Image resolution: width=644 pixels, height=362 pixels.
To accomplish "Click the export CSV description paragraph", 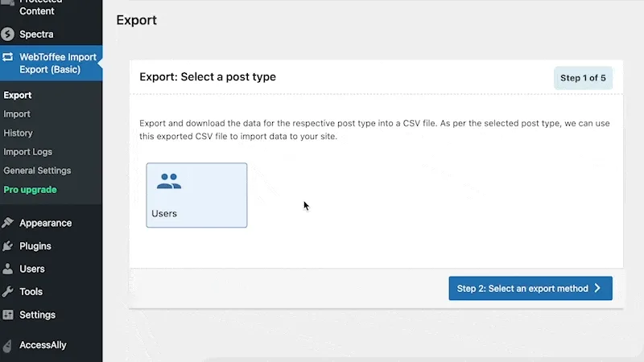I will tap(374, 130).
